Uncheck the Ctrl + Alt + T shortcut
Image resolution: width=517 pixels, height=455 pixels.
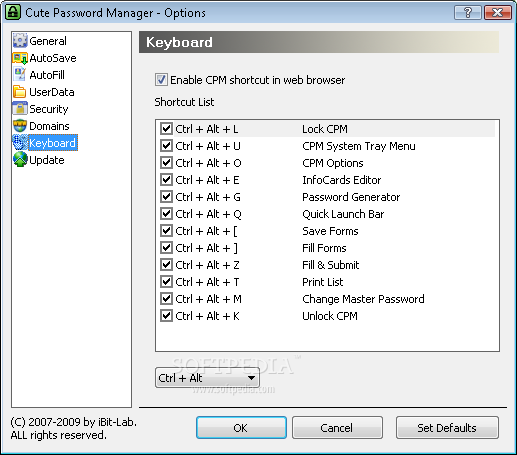166,282
